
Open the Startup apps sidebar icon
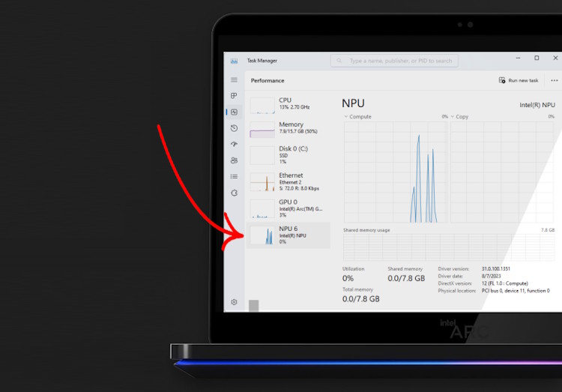234,144
